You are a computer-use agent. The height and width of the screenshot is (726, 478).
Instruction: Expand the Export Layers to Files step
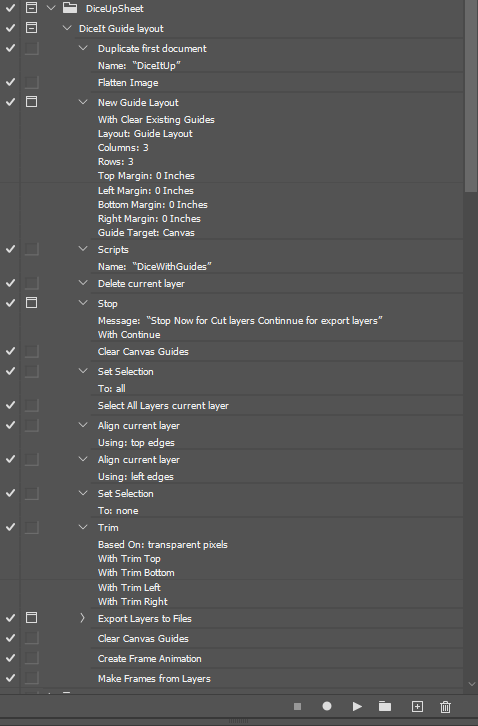tap(82, 618)
